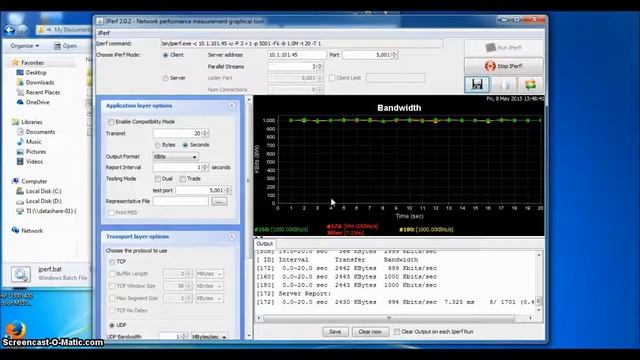This screenshot has width=640, height=360.
Task: Click the save configuration floppy disk icon
Action: point(477,84)
